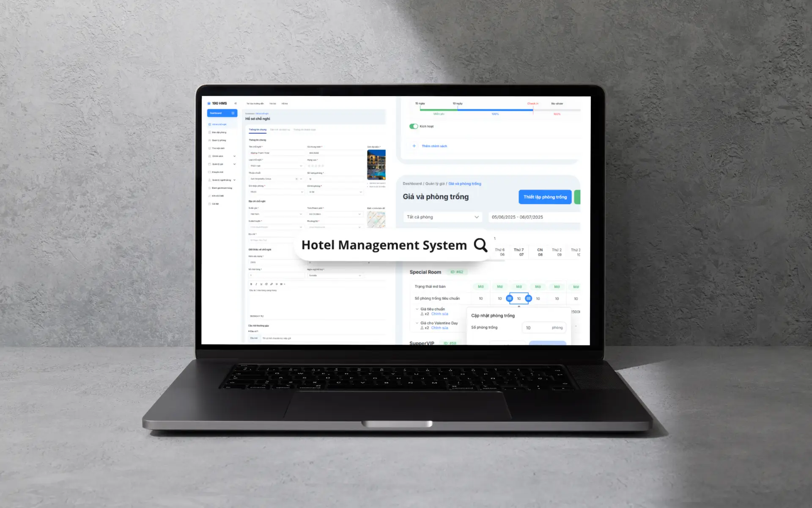Toggle the Kích hoạt switch

coord(414,126)
